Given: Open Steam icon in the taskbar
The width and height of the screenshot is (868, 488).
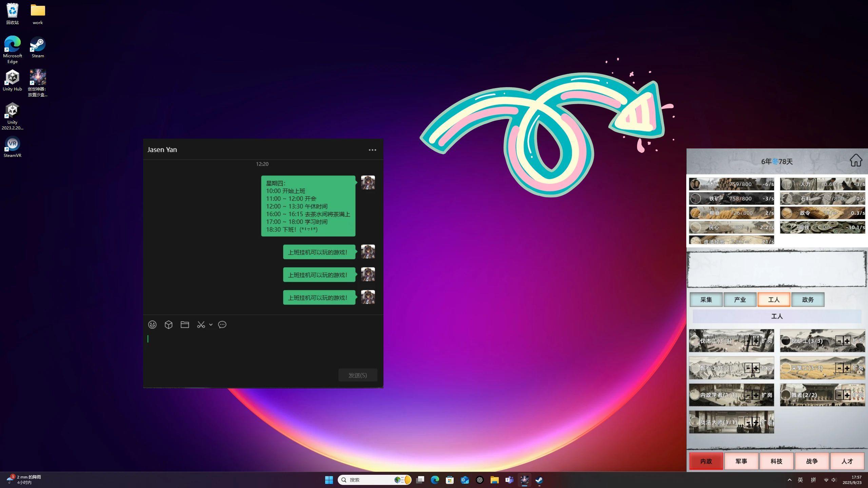Looking at the screenshot, I should (539, 480).
